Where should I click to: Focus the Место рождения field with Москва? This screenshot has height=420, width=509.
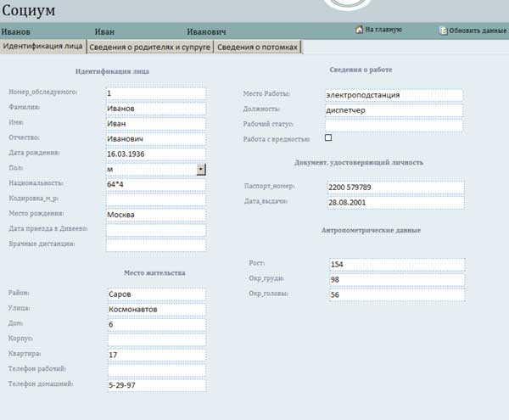tap(155, 215)
